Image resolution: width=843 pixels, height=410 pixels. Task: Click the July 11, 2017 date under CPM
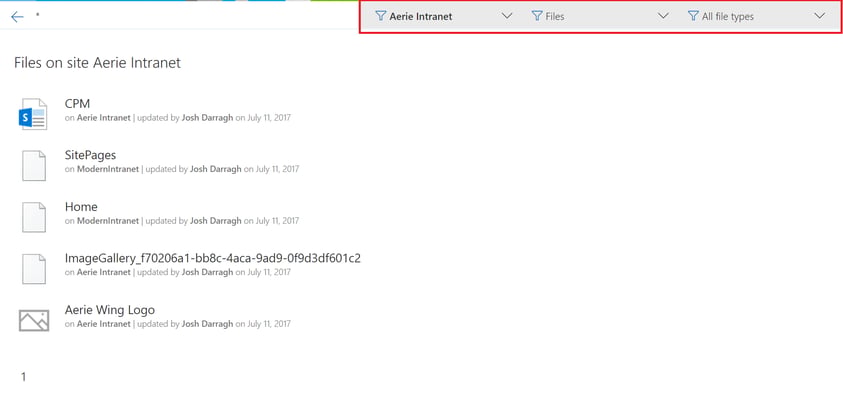click(x=269, y=118)
